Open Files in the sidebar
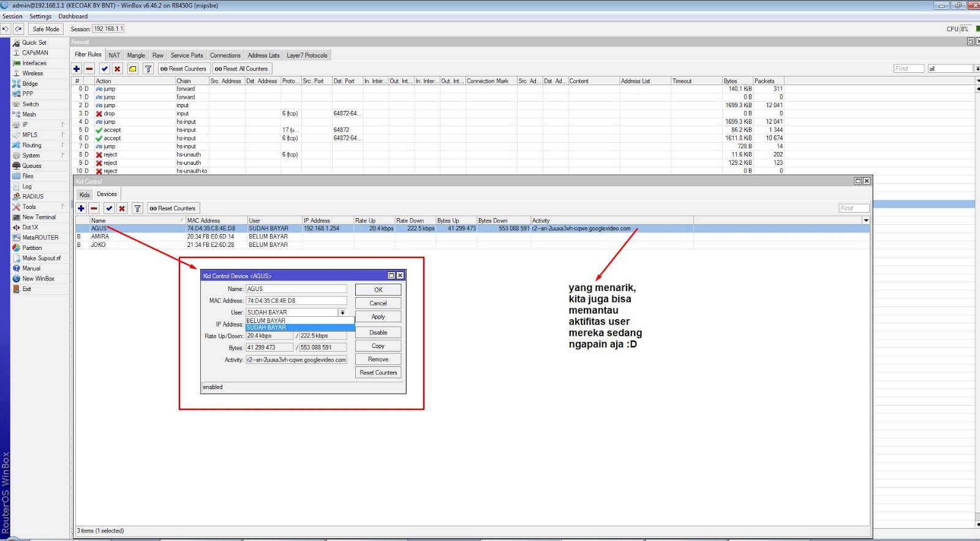 pos(28,176)
